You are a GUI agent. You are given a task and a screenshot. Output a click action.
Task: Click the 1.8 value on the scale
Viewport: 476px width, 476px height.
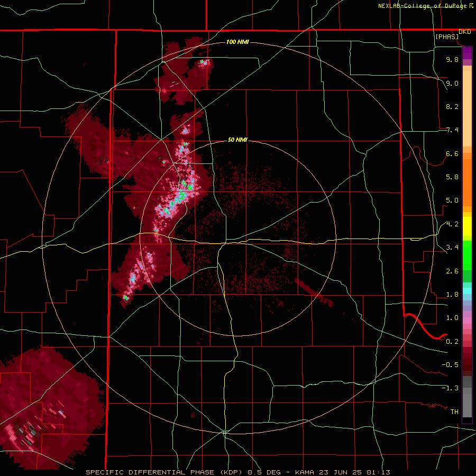452,295
